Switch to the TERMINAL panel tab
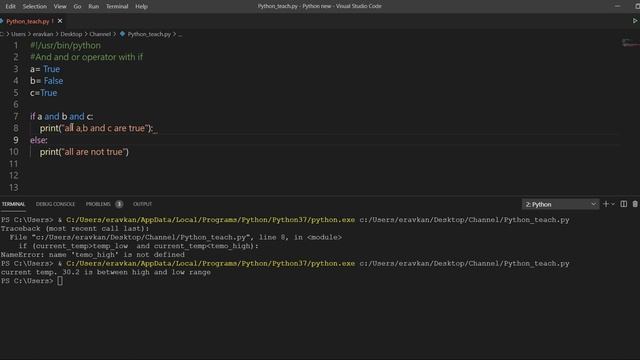This screenshot has height=360, width=640. pyautogui.click(x=13, y=204)
